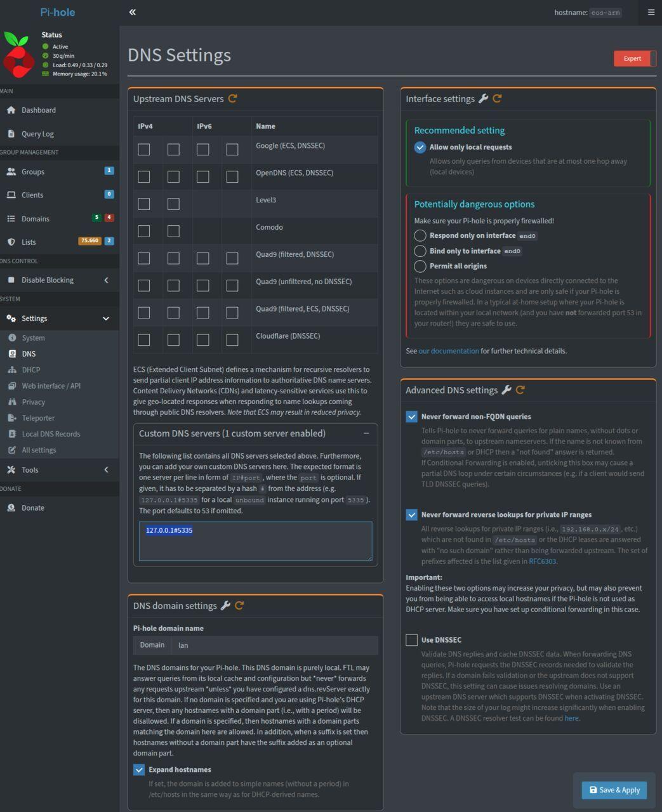
Task: Open the hamburger menu at top right
Action: 651,12
